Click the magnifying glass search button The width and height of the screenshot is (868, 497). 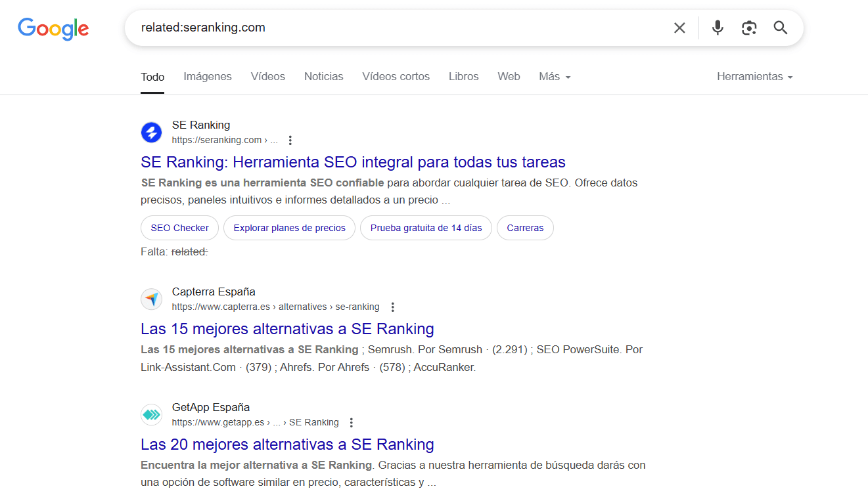point(781,28)
